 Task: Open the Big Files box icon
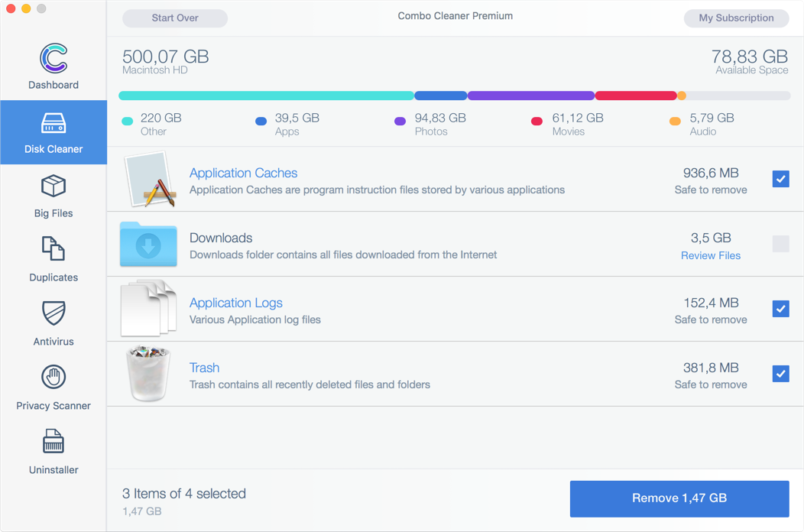coord(53,186)
